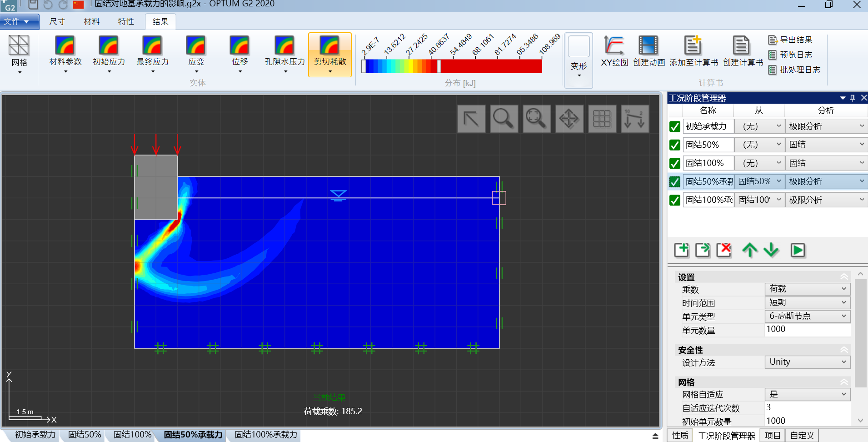Open the 网格 mesh display tool
This screenshot has height=442, width=868.
(x=19, y=54)
